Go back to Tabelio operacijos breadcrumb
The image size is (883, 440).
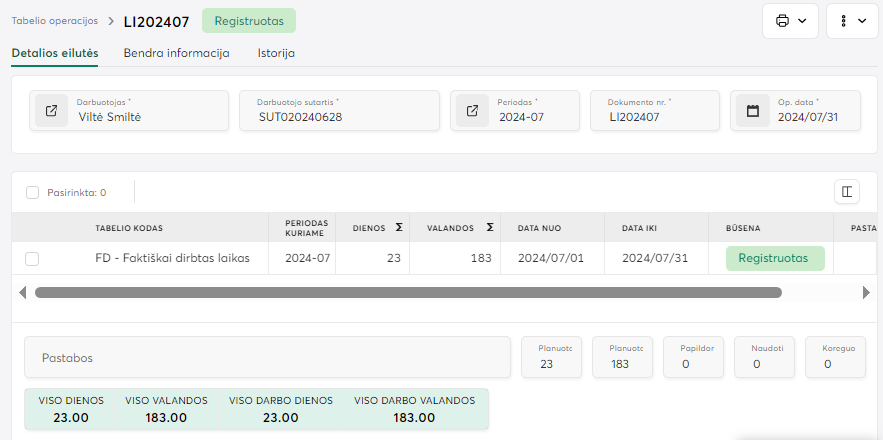(54, 20)
